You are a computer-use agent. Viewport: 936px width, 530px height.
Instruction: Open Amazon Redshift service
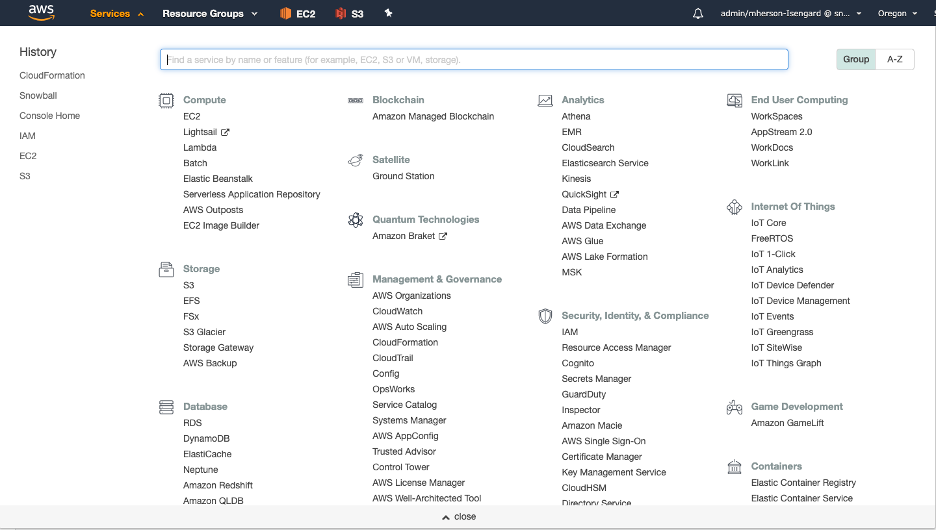[218, 485]
